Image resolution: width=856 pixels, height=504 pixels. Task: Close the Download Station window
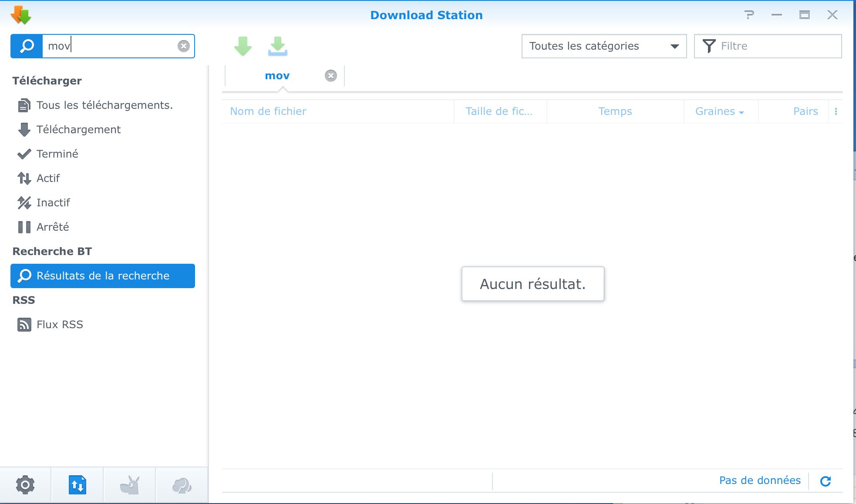pos(832,15)
